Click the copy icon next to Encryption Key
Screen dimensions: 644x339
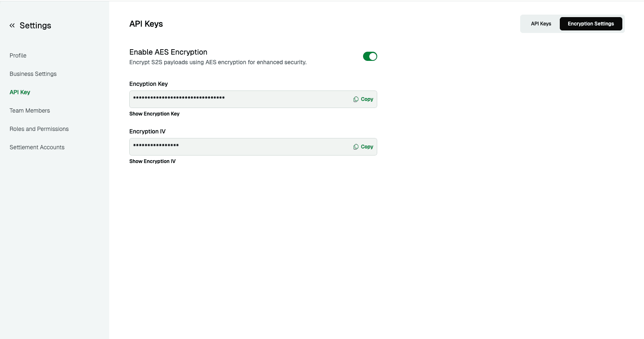click(x=356, y=99)
